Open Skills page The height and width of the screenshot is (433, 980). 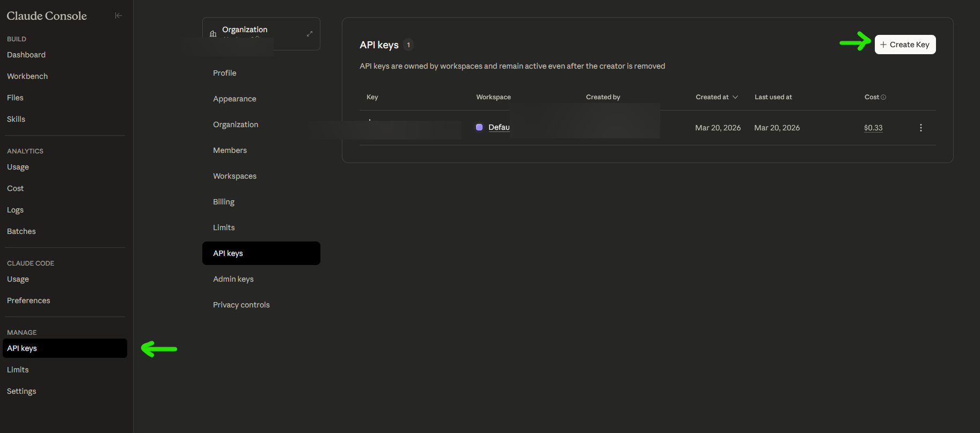pyautogui.click(x=16, y=119)
